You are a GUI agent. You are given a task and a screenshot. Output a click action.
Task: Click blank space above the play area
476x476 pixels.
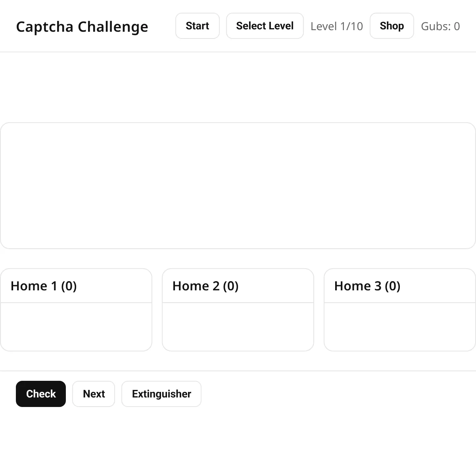238,87
